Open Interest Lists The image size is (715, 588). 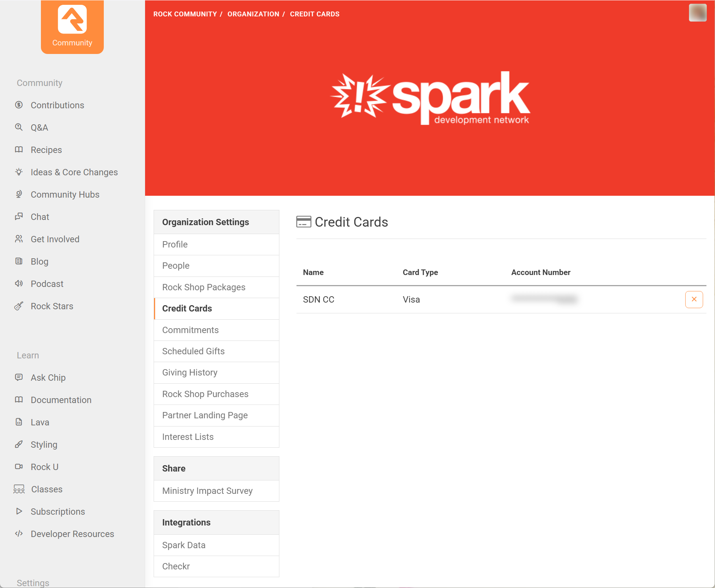[217, 437]
